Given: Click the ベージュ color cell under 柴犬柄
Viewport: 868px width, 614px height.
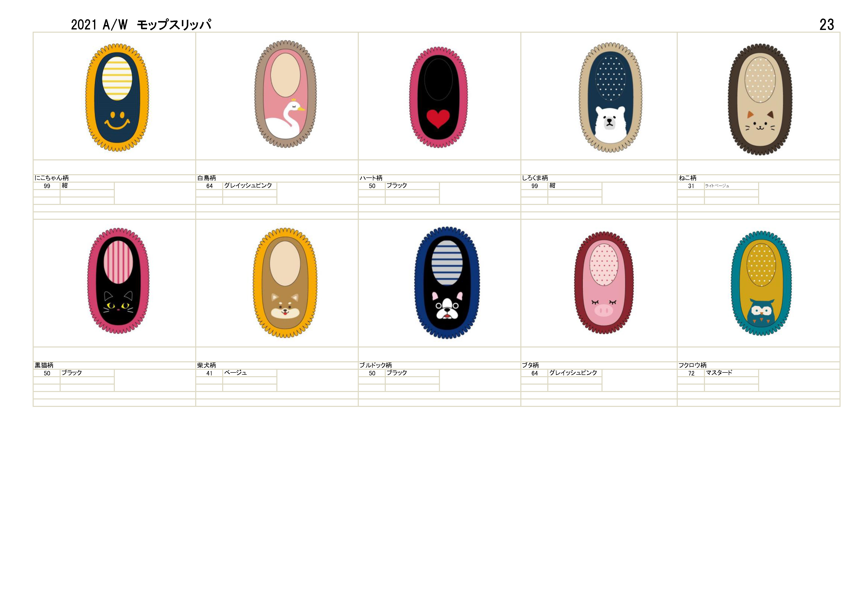Looking at the screenshot, I should 249,373.
